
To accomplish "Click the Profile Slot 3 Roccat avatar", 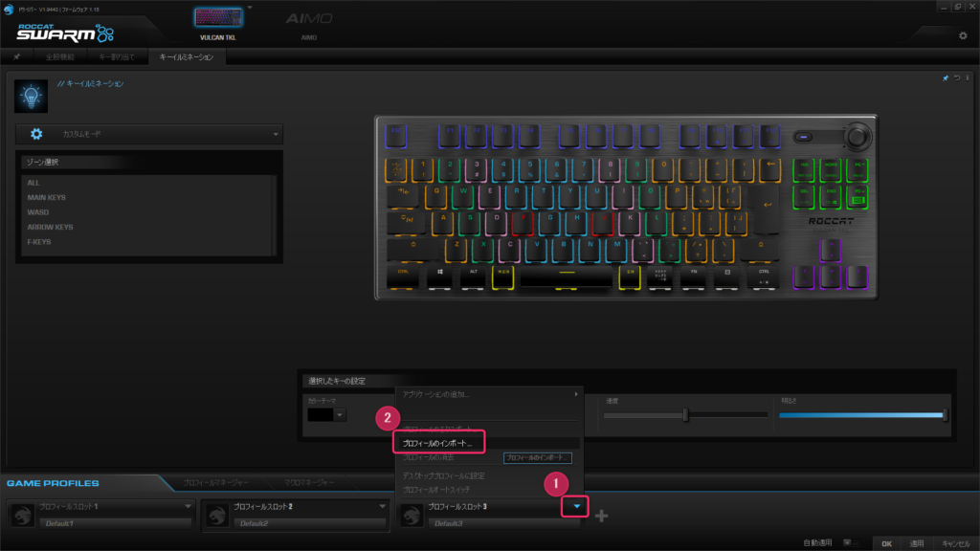I will (412, 516).
